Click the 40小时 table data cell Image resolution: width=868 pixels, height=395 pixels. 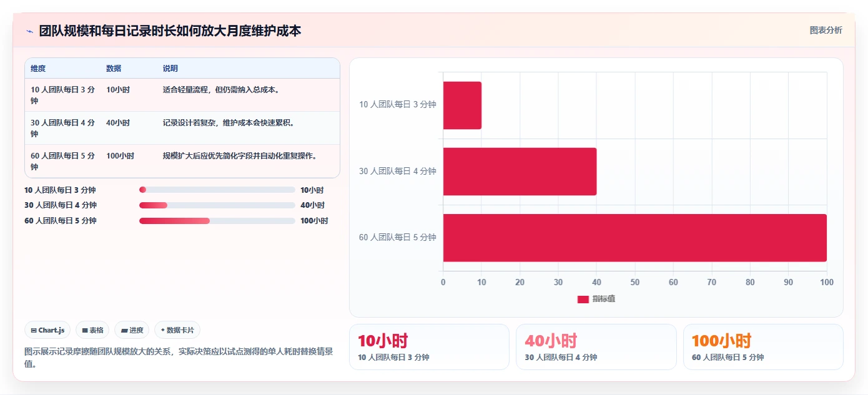click(x=118, y=123)
